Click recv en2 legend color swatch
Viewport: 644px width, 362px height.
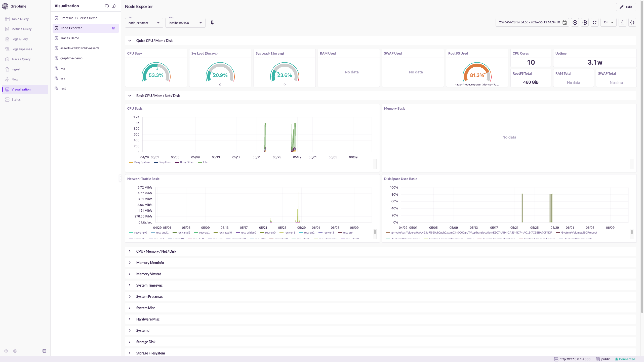point(301,233)
